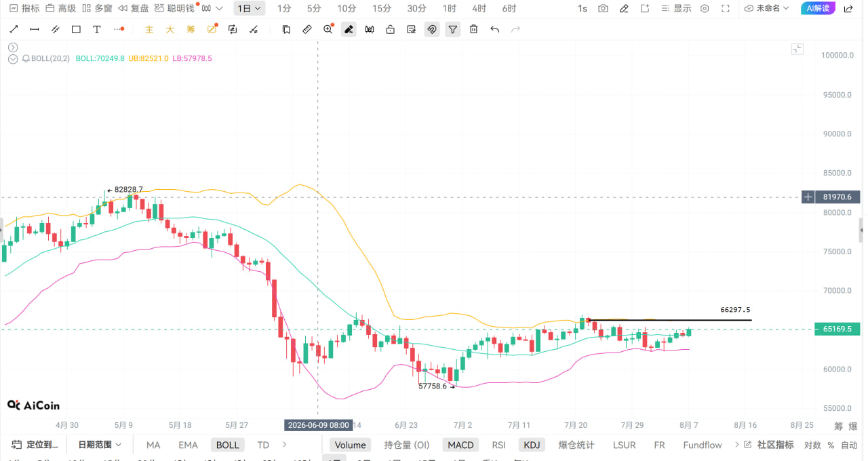Viewport: 868px width, 461px height.
Task: Switch to the 15分 timeframe
Action: 382,8
